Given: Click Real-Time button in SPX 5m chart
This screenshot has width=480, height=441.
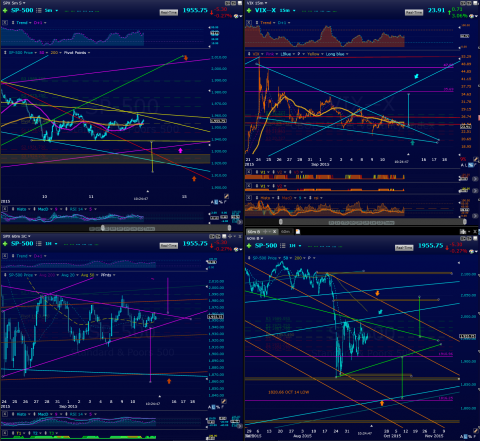Looking at the screenshot, I should (x=169, y=13).
